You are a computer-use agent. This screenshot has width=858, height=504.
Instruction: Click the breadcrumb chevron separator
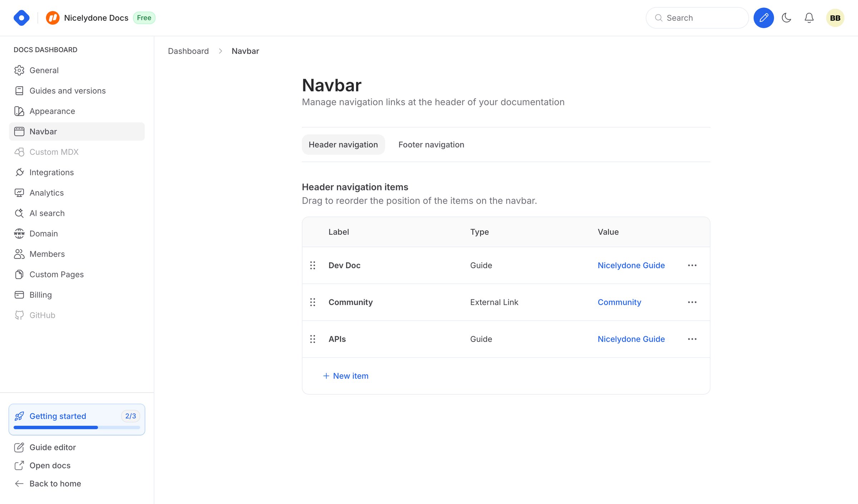(x=221, y=51)
